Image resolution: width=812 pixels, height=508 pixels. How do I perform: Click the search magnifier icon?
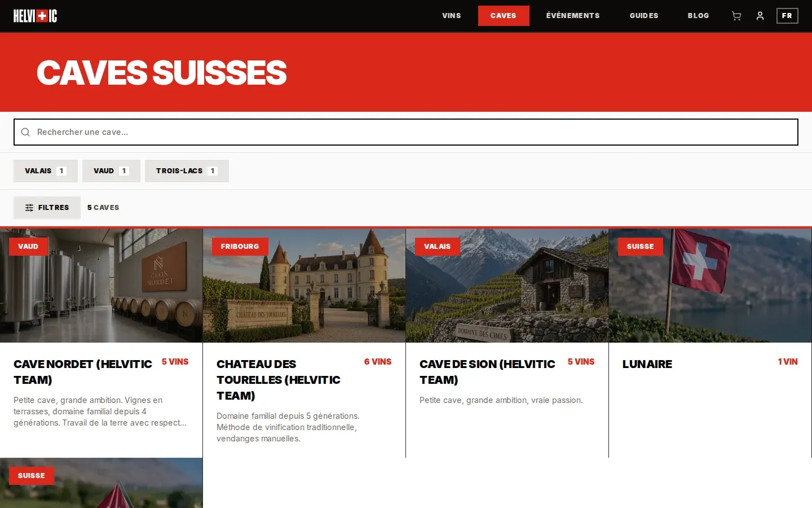pos(25,132)
